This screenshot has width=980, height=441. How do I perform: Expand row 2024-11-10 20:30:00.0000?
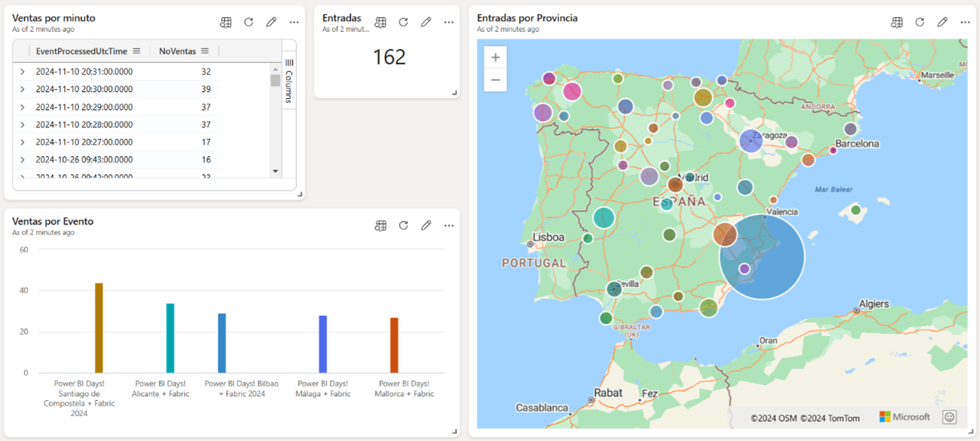coord(23,89)
